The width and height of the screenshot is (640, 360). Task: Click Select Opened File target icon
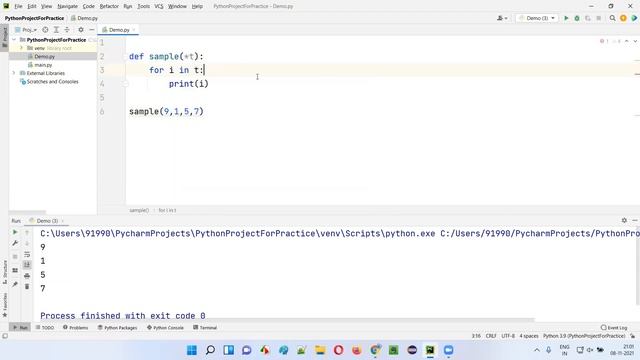45,30
